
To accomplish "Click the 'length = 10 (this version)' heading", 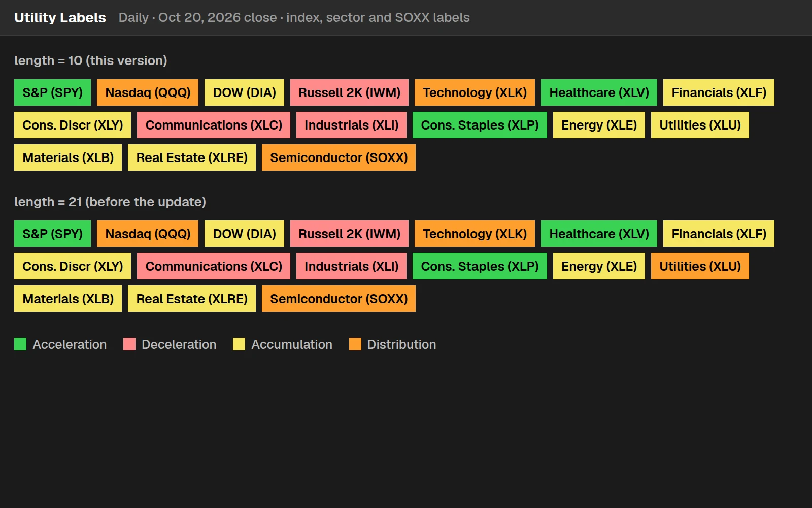I will tap(91, 60).
